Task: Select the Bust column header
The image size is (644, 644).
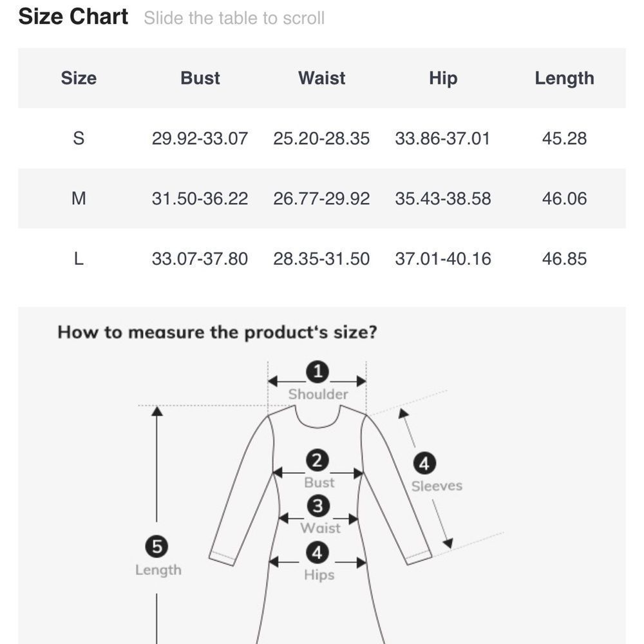Action: [200, 78]
